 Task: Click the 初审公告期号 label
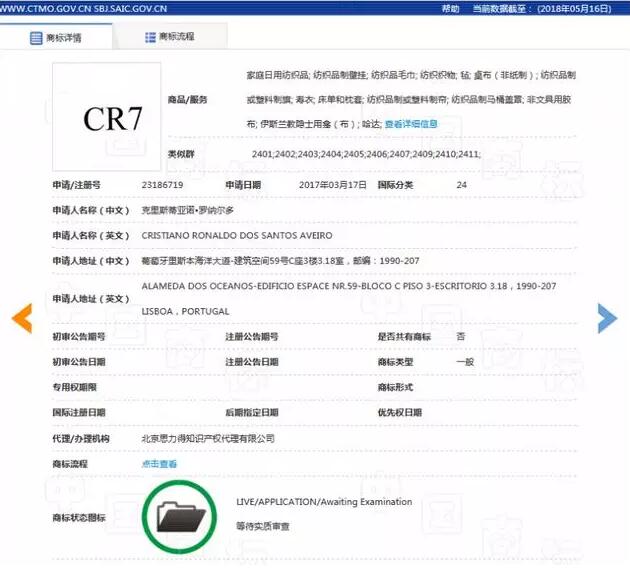[x=79, y=336]
